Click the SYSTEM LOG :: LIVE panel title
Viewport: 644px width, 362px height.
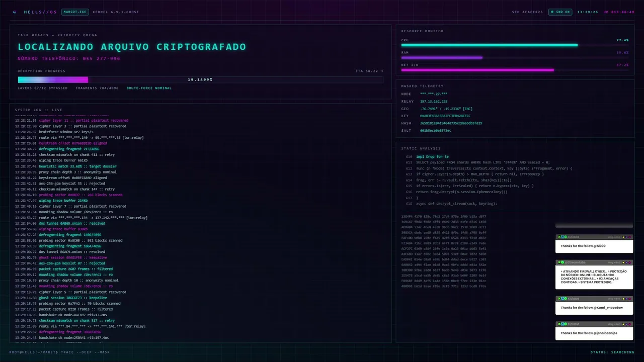coord(39,110)
